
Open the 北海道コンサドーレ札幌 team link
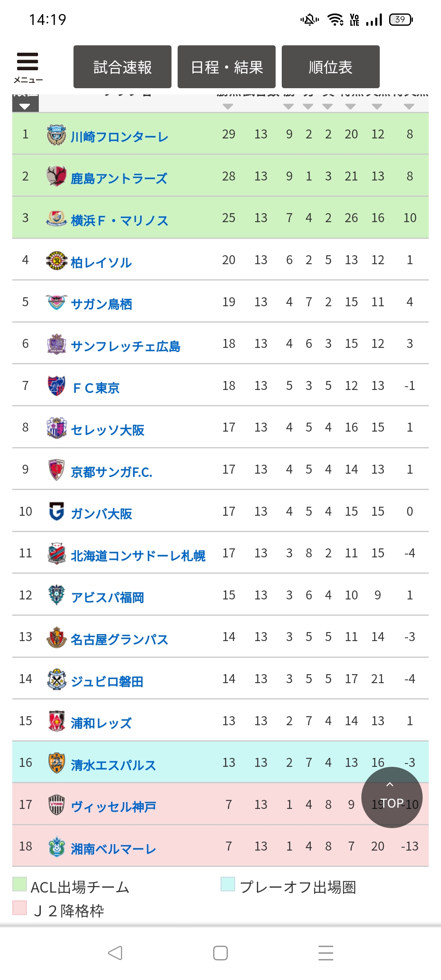[138, 556]
